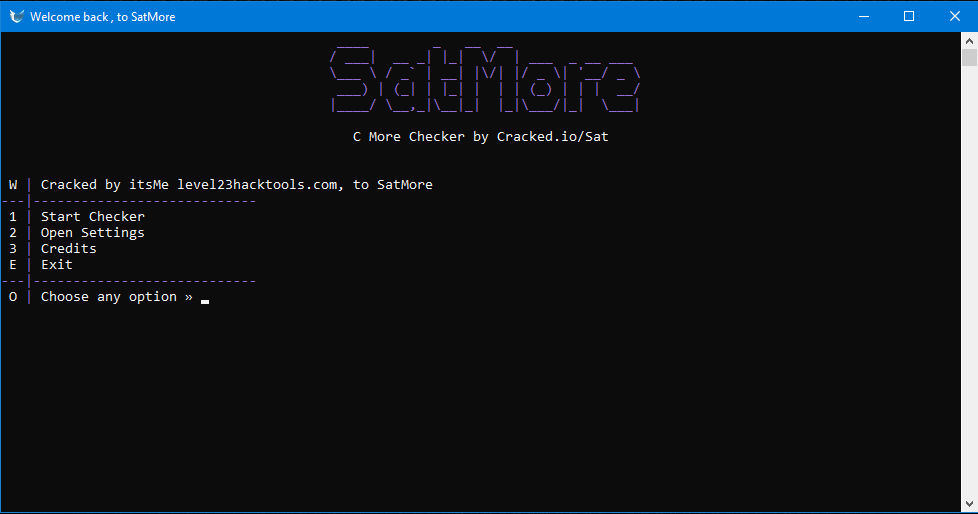The image size is (978, 514).
Task: Click the letter 'W' beside the Cracked by line
Action: pyautogui.click(x=13, y=185)
